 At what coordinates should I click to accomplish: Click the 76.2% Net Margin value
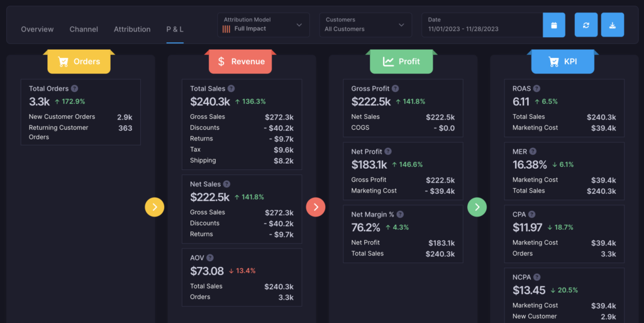point(365,228)
